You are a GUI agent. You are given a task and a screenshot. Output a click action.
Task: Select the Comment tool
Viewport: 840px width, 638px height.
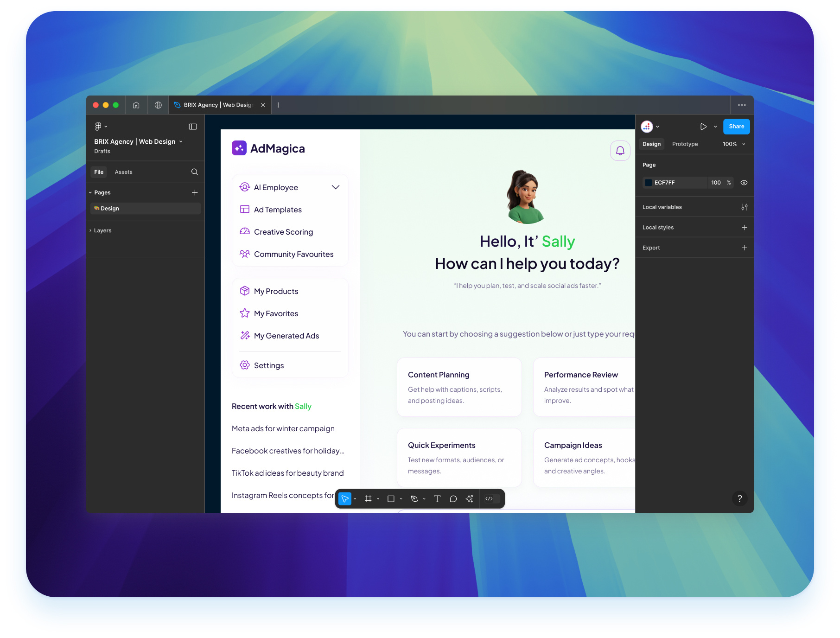pos(453,499)
